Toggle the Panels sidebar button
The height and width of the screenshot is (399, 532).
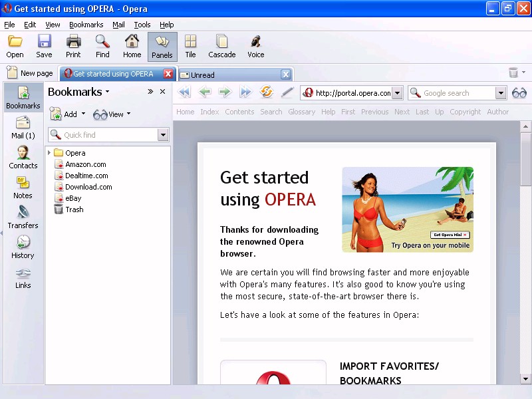162,47
